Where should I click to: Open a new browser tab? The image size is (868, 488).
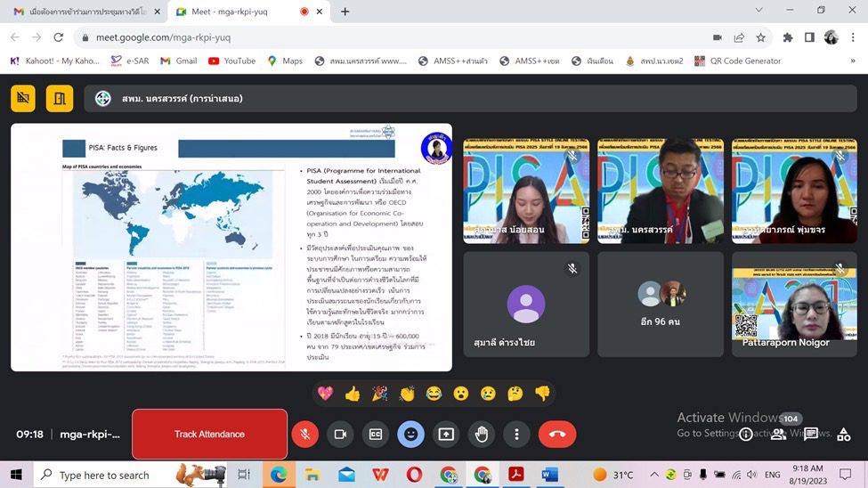pyautogui.click(x=345, y=12)
